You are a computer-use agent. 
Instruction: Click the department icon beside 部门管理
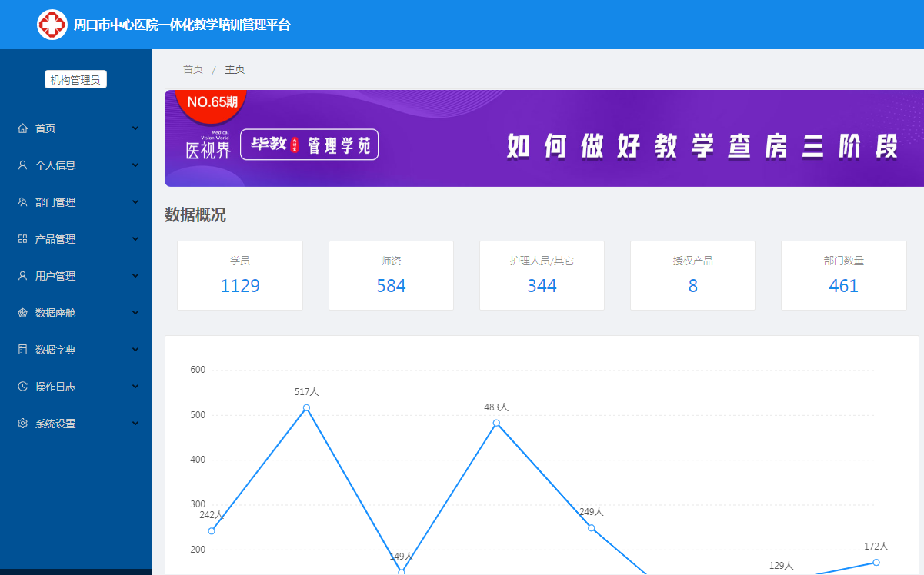22,202
